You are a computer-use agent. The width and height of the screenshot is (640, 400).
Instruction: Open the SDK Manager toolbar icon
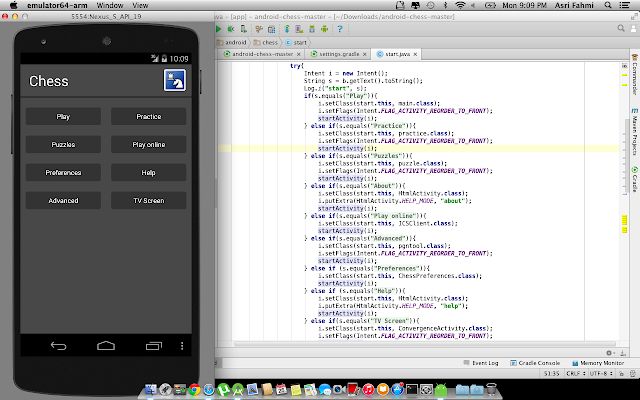(312, 29)
